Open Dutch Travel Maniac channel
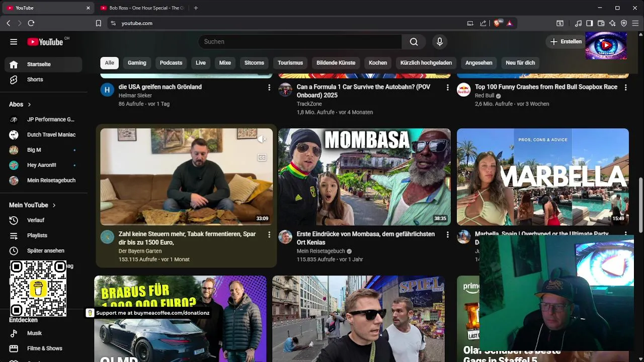Screen dimensions: 644x362 (43, 135)
